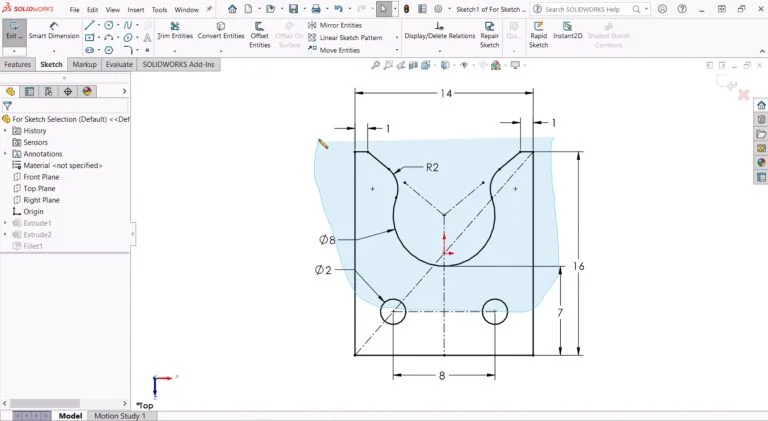Switch to the Evaluate tab
This screenshot has height=421, width=768.
(x=119, y=64)
